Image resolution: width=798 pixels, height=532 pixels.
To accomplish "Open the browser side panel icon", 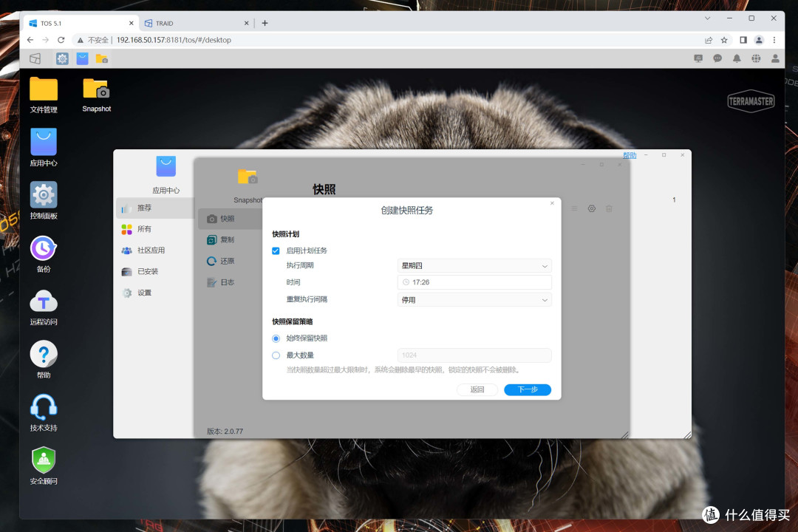I will [x=743, y=40].
